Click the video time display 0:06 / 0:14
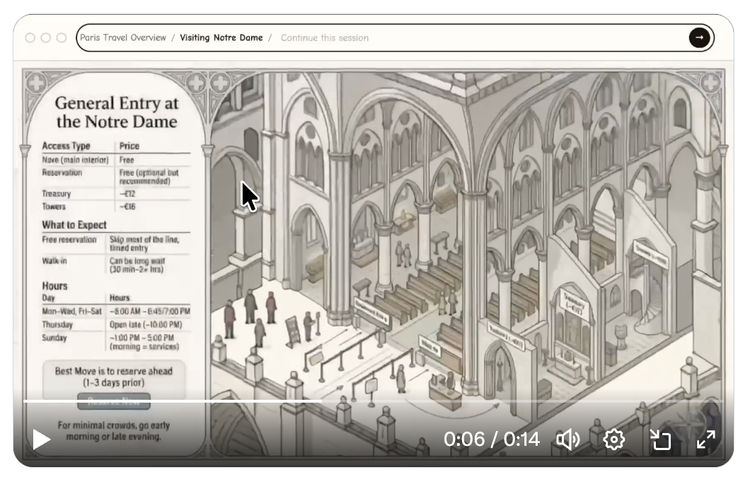The width and height of the screenshot is (750, 484). click(x=491, y=439)
